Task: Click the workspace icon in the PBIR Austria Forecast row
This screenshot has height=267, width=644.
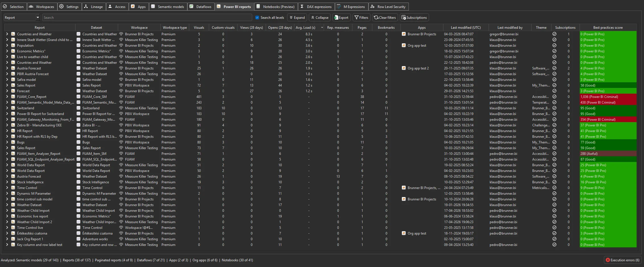Action: click(x=121, y=74)
